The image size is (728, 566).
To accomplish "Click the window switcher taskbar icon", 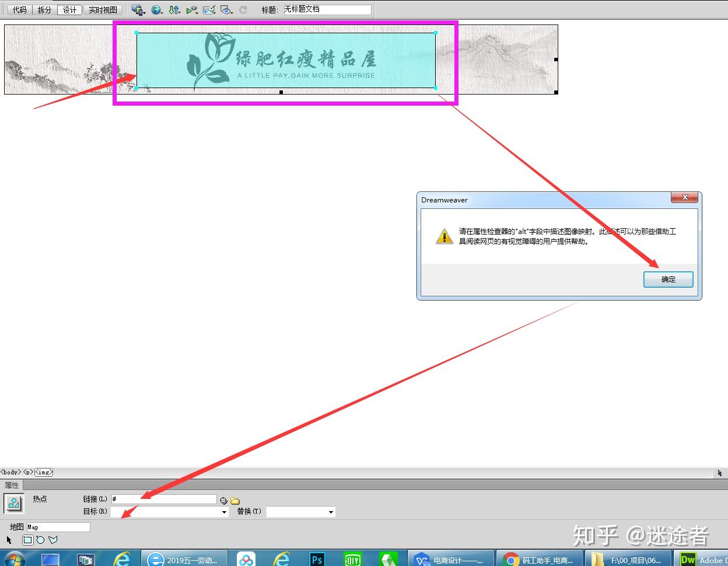I will point(86,559).
